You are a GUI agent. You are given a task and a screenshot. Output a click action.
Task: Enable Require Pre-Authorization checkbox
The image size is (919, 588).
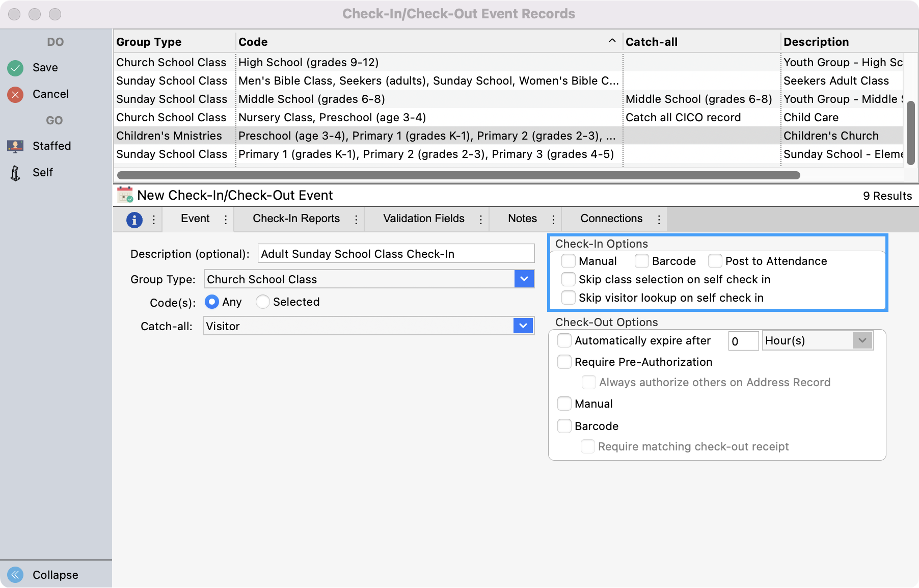pyautogui.click(x=564, y=362)
